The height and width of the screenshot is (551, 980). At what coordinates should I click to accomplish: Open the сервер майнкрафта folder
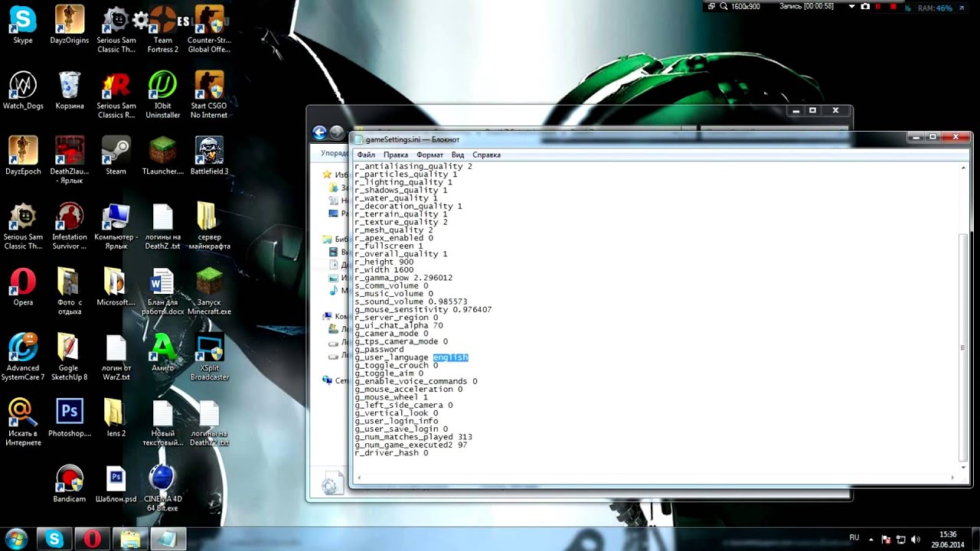pos(209,227)
